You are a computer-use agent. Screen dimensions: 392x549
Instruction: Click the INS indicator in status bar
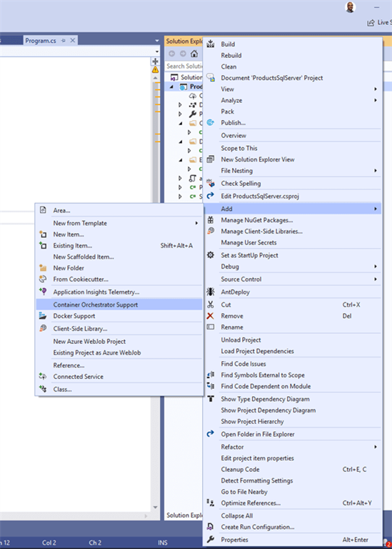pos(163,543)
